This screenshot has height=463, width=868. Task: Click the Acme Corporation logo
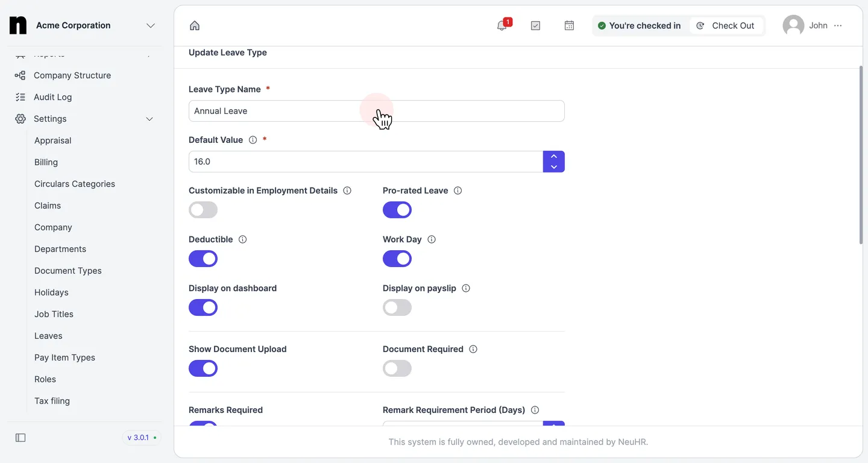[x=18, y=25]
